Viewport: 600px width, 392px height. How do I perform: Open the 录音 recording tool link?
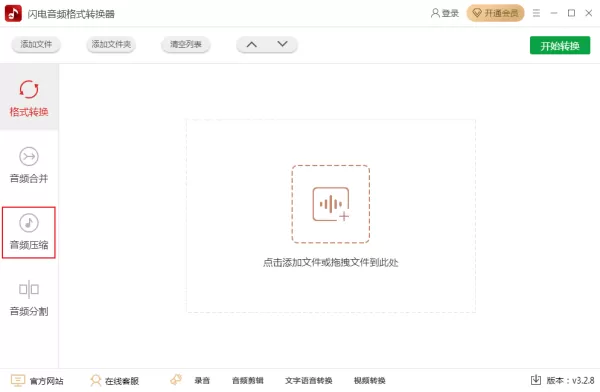click(202, 381)
